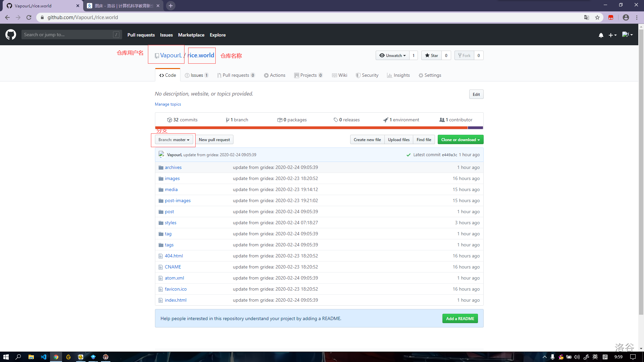
Task: Click Find file button
Action: pos(424,140)
